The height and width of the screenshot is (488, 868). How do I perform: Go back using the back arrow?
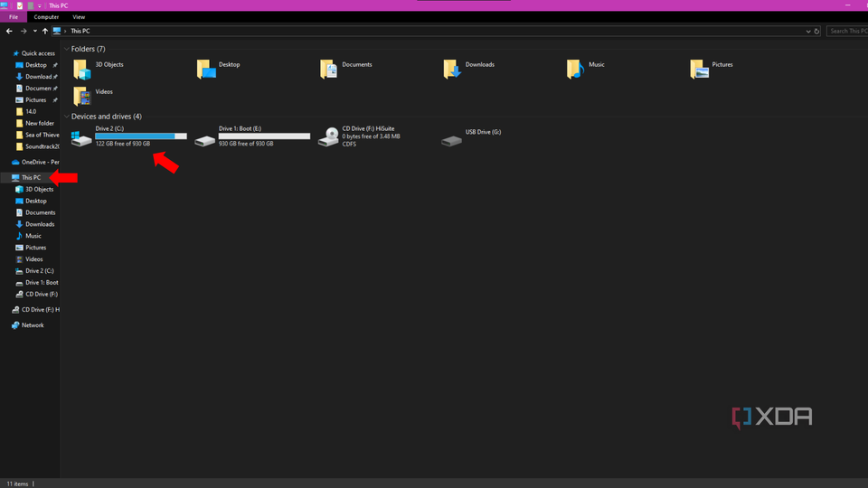9,31
